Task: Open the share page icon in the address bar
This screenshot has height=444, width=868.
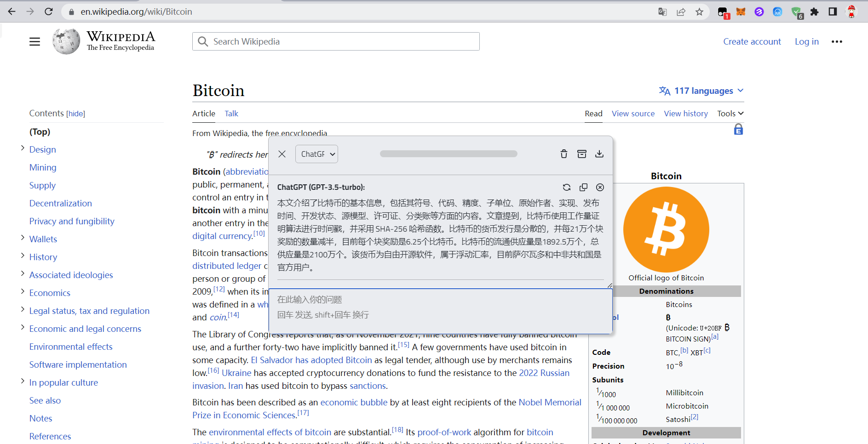Action: tap(681, 12)
